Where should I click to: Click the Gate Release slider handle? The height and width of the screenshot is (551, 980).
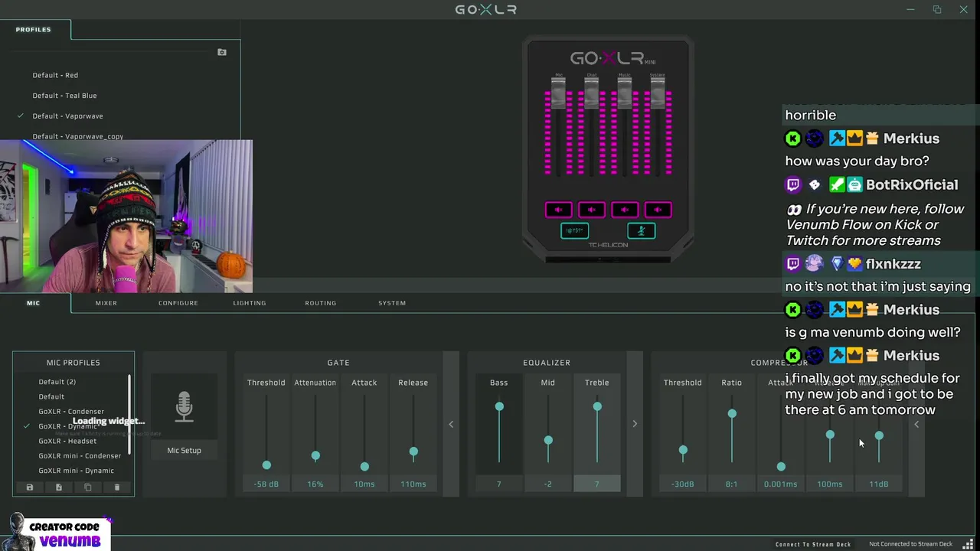click(x=413, y=452)
